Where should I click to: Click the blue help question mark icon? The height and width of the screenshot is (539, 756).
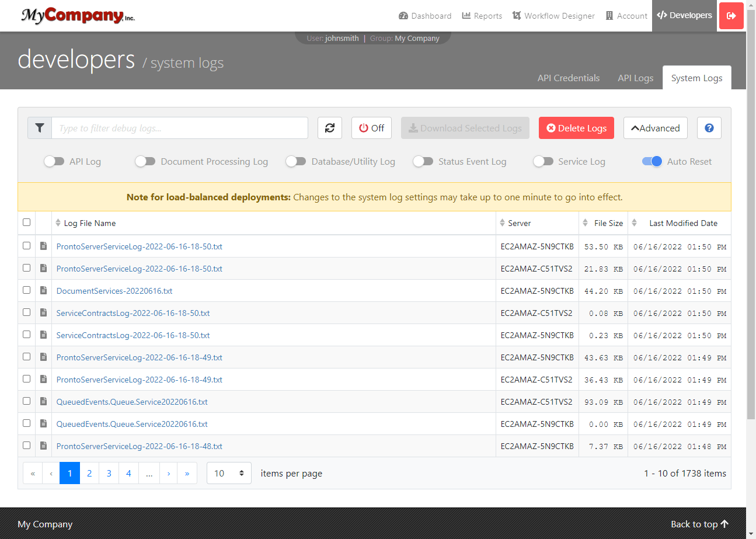(x=709, y=128)
